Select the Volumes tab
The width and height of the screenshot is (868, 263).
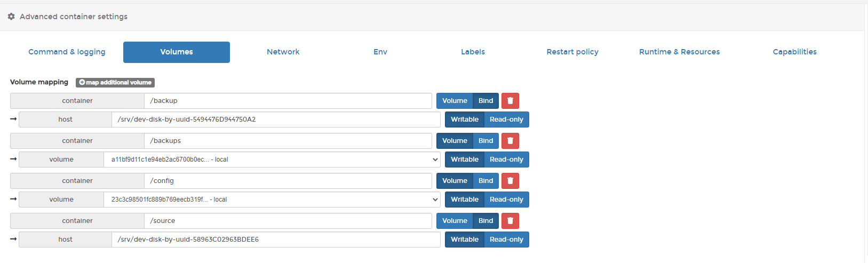tap(177, 52)
